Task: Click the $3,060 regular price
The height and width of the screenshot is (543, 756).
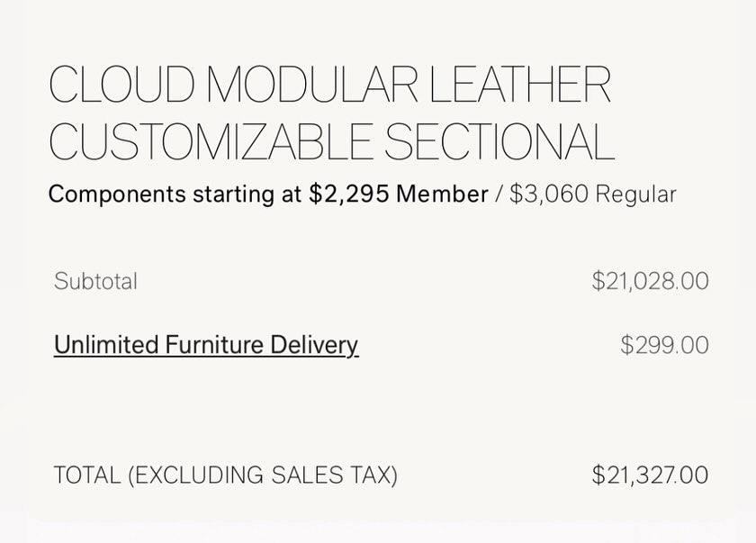Action: (549, 194)
